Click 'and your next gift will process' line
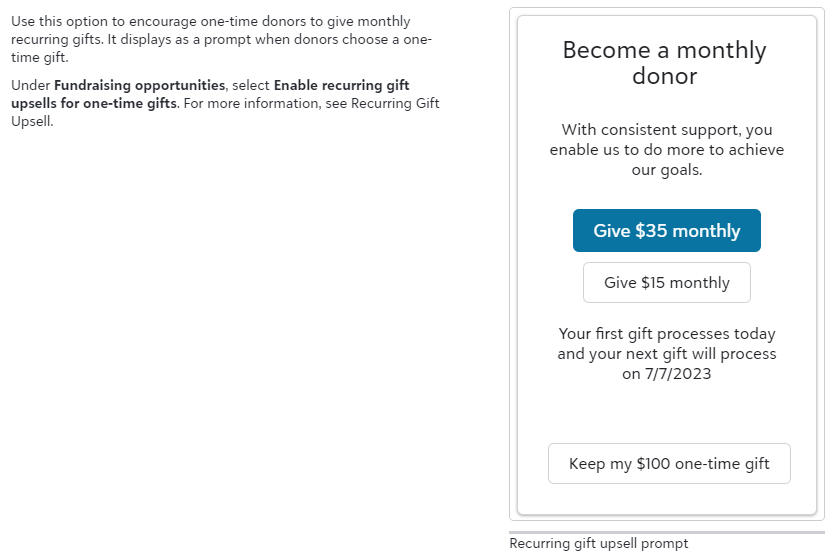Image resolution: width=836 pixels, height=556 pixels. tap(666, 354)
